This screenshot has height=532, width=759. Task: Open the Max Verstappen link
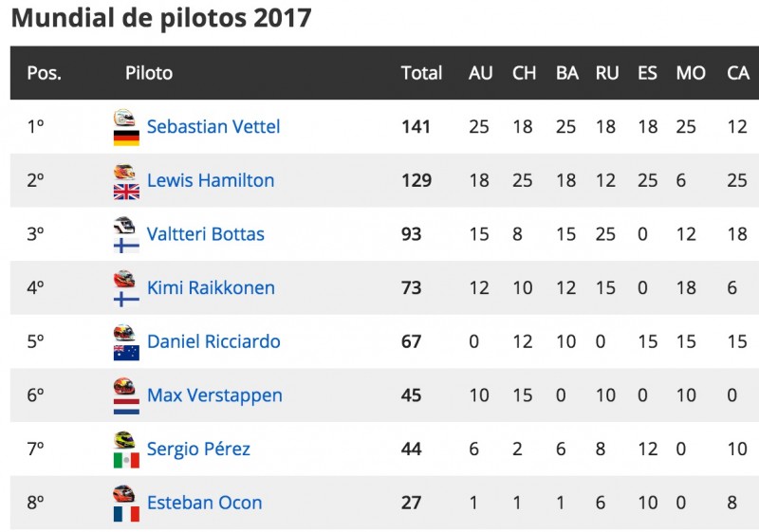click(x=214, y=395)
